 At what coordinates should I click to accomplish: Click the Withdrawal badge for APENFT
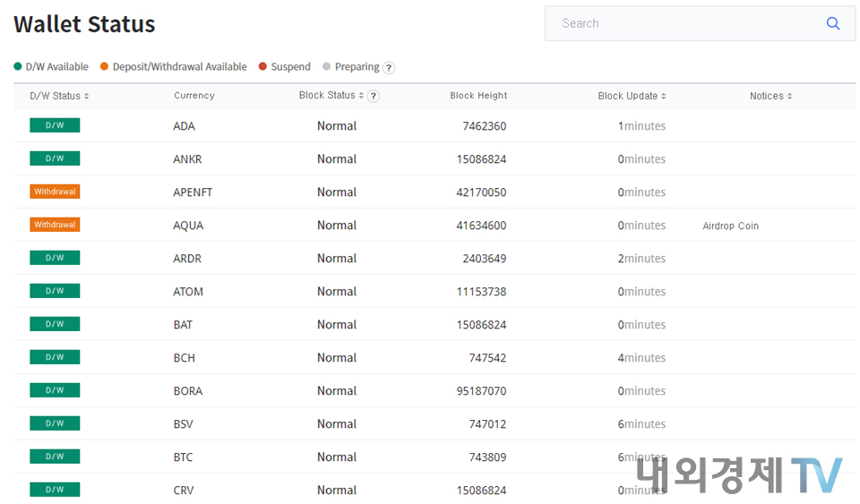point(55,192)
